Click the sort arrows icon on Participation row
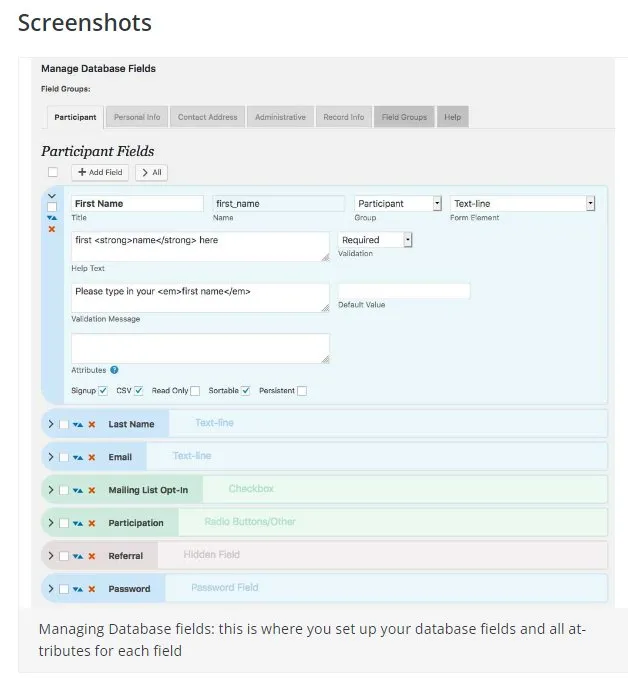 tap(78, 524)
